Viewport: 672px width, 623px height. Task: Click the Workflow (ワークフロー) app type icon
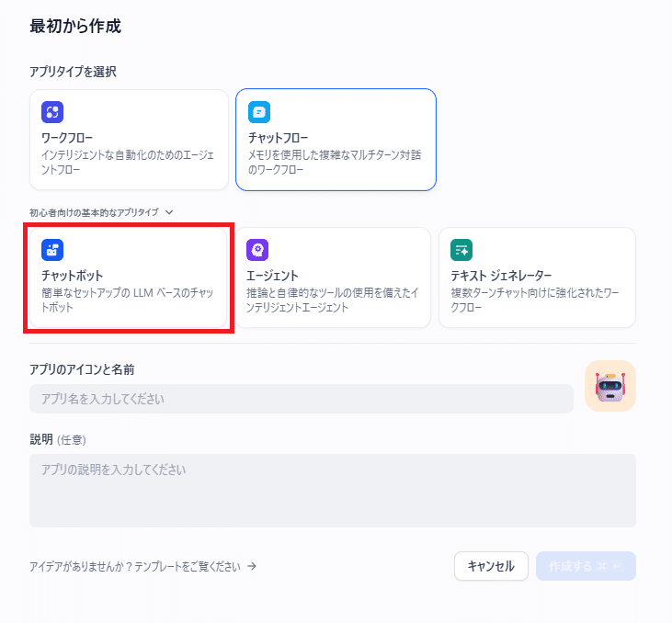pyautogui.click(x=52, y=112)
